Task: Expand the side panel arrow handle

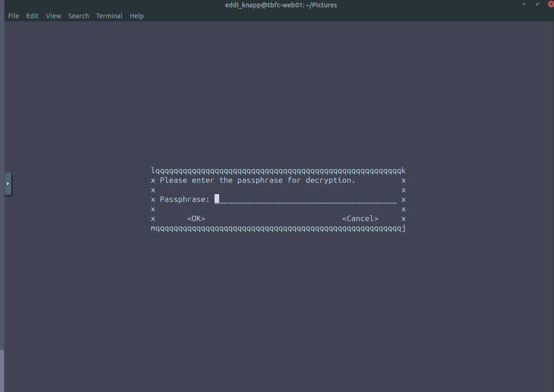Action: 8,184
